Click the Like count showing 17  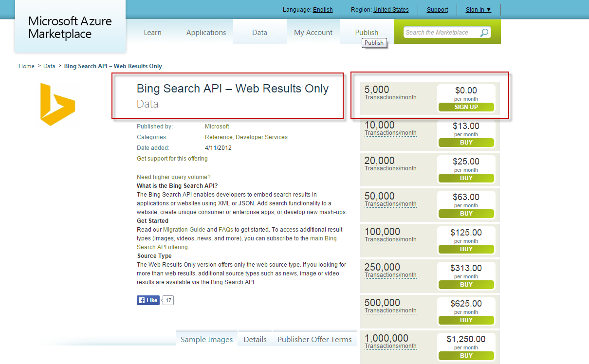pos(168,300)
